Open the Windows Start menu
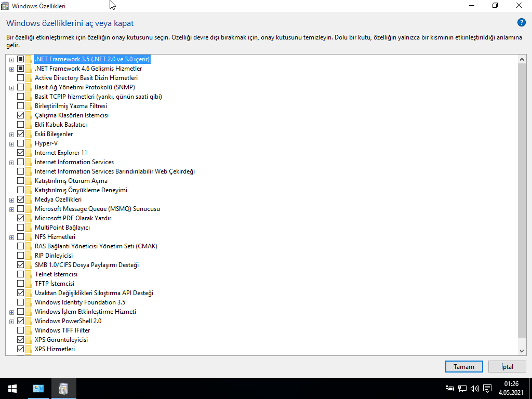This screenshot has width=532, height=399. coord(12,389)
